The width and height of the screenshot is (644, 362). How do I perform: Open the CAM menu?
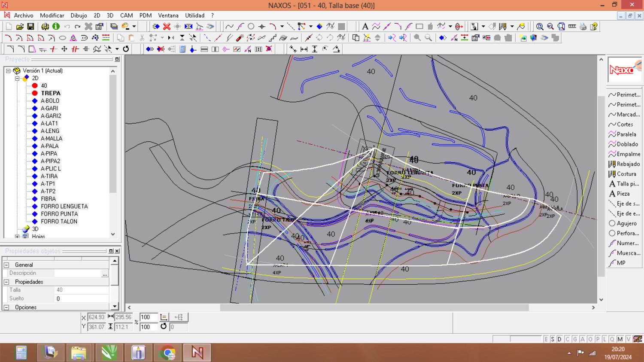tap(126, 15)
